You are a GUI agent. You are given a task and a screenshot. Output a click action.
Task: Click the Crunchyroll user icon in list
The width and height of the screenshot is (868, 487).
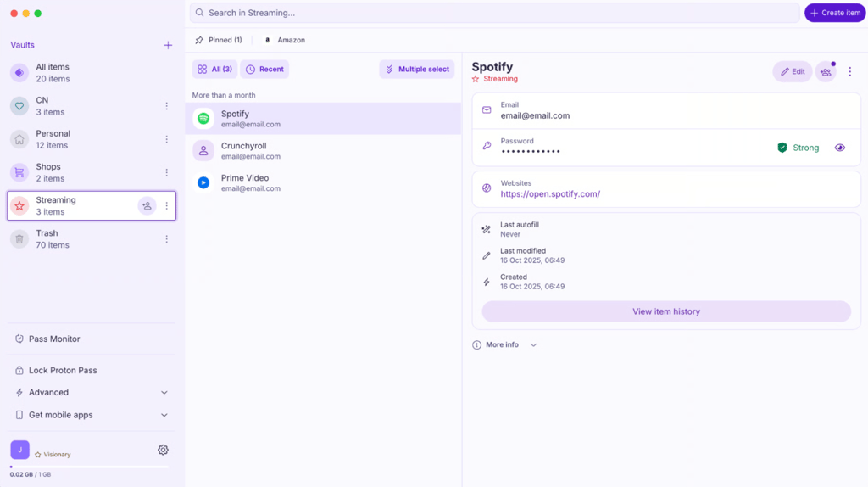tap(203, 151)
